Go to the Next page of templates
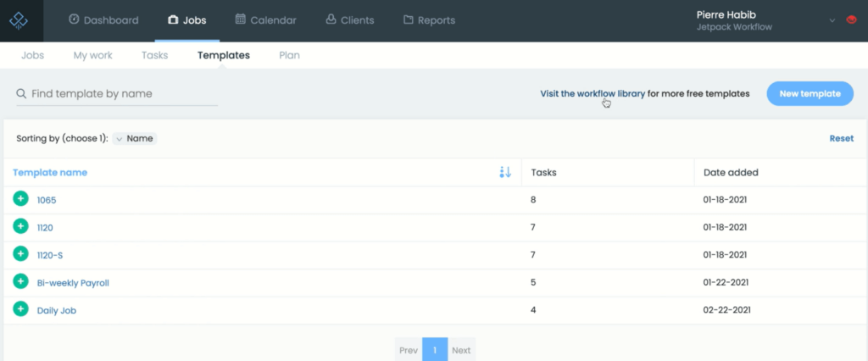This screenshot has height=361, width=868. click(x=461, y=350)
